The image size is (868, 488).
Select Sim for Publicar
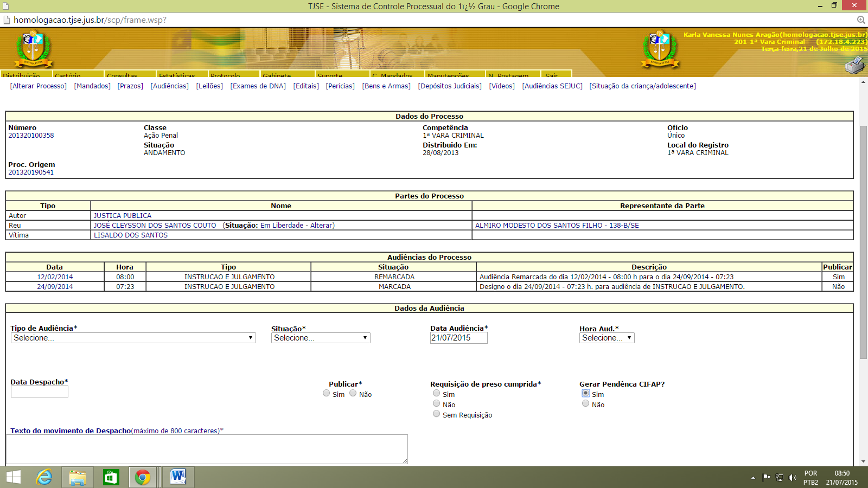326,394
